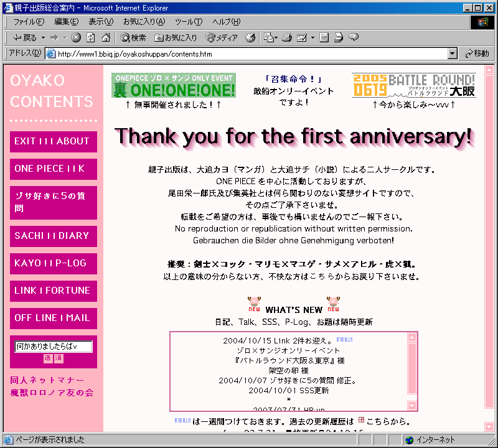Click the reindeer icon left of WHAT'S NEW

pos(254,304)
